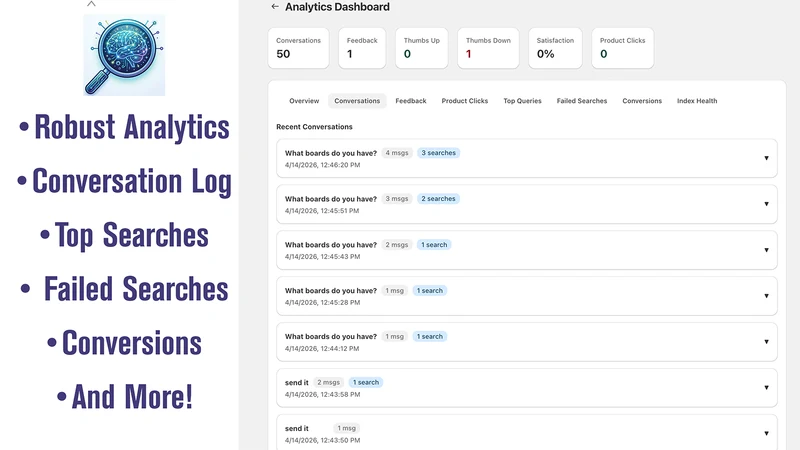Viewport: 800px width, 450px height.
Task: Click the And More! bullet text
Action: point(132,397)
